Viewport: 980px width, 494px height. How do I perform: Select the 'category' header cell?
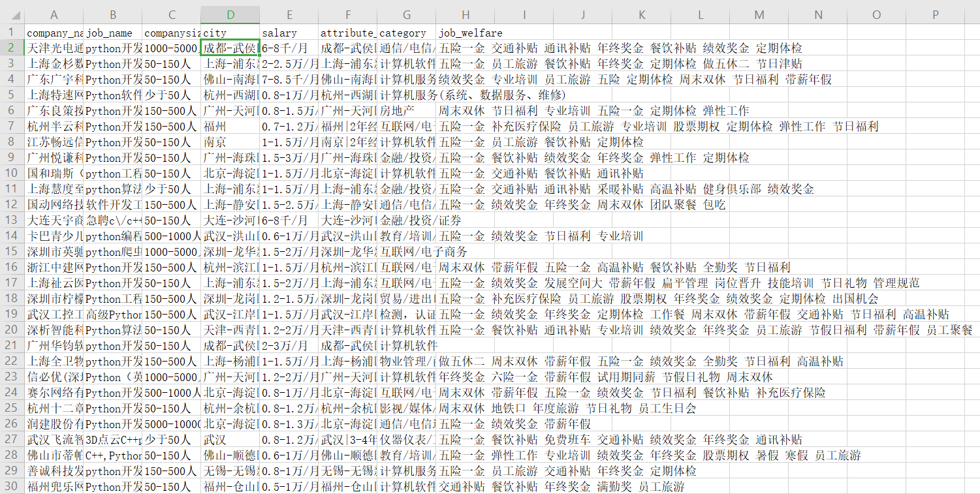click(x=407, y=33)
